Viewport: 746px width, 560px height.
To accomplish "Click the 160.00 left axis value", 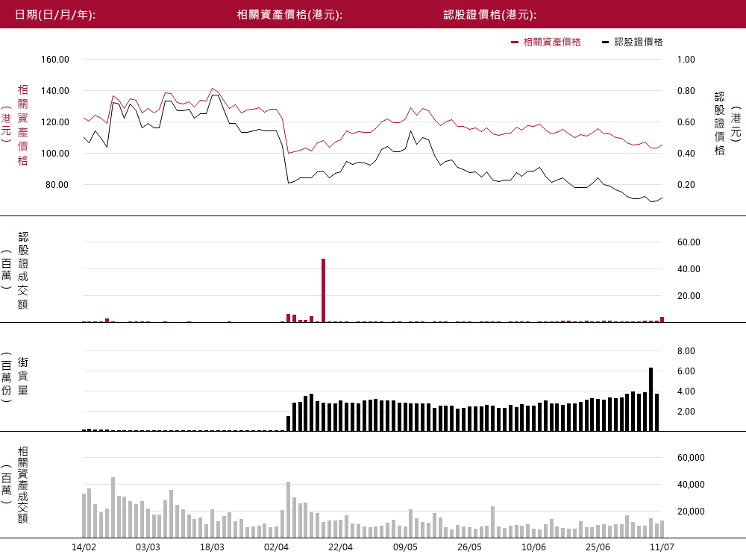I will pos(55,60).
